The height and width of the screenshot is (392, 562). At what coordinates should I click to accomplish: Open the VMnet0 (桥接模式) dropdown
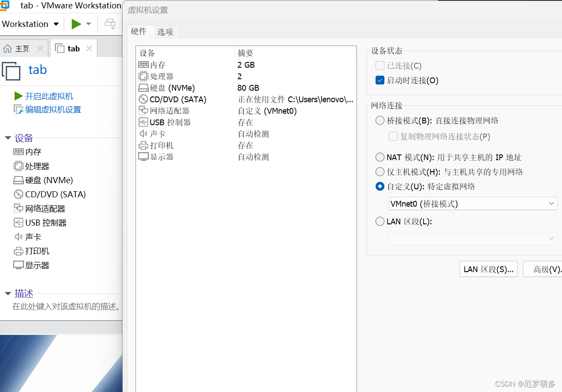click(473, 204)
